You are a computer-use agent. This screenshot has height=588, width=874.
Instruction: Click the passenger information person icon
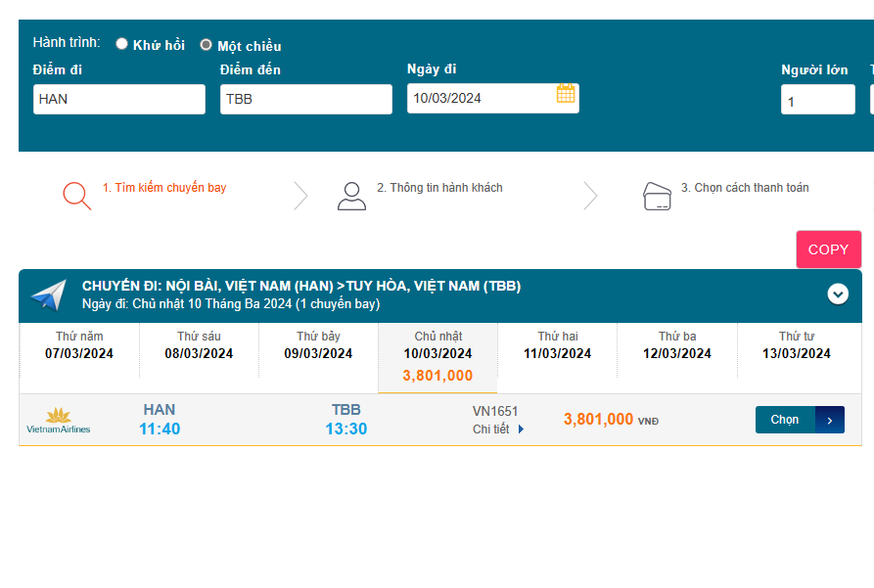point(351,196)
